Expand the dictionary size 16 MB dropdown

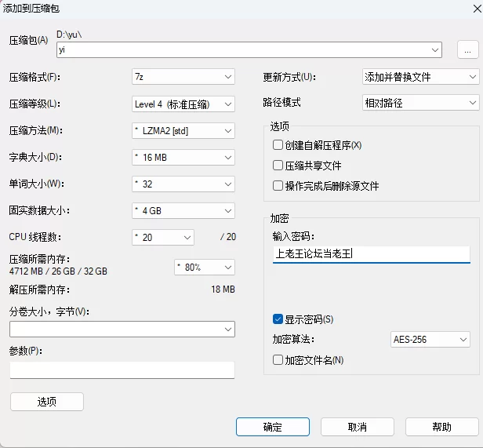coord(183,157)
